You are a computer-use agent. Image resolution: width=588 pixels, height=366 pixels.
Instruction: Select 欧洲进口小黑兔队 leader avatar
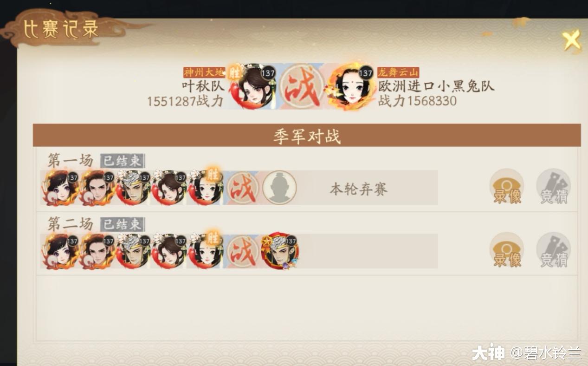[x=351, y=87]
